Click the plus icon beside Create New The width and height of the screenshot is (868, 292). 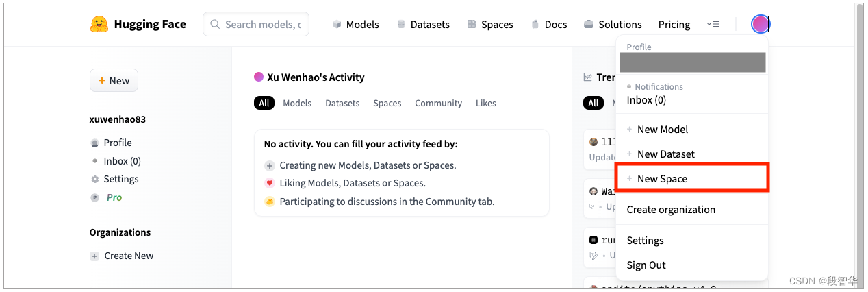[x=94, y=256]
